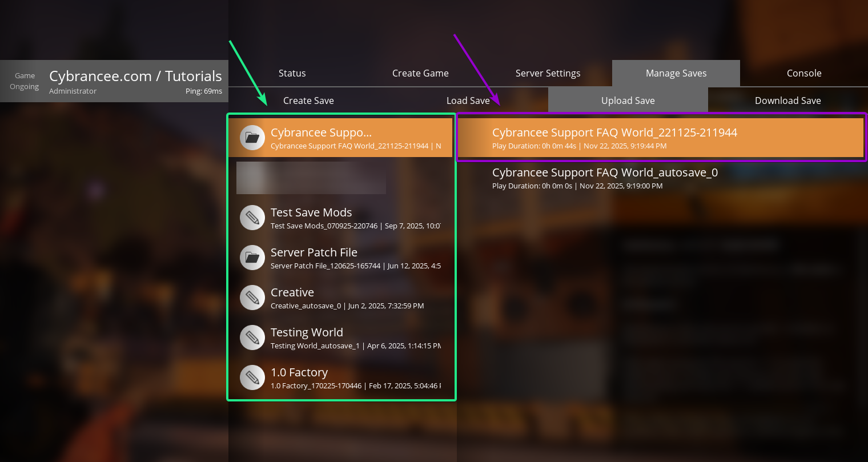
Task: Open the Status tab
Action: (x=292, y=73)
